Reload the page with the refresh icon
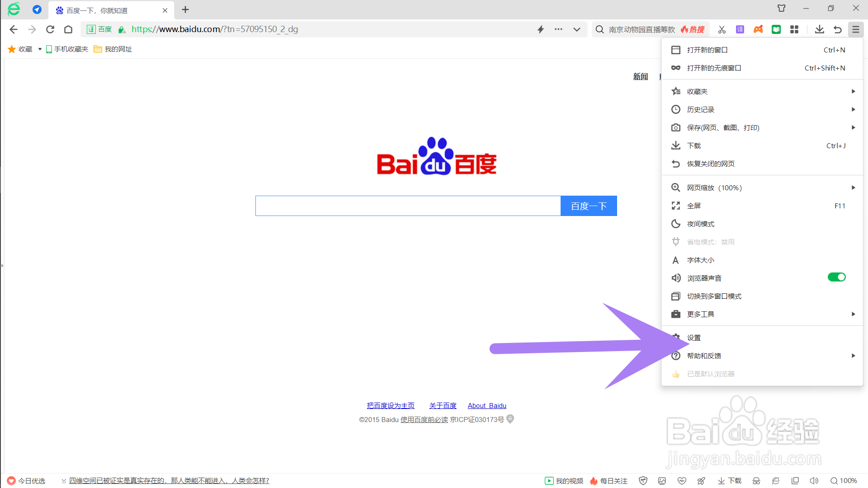868x488 pixels. (x=50, y=29)
